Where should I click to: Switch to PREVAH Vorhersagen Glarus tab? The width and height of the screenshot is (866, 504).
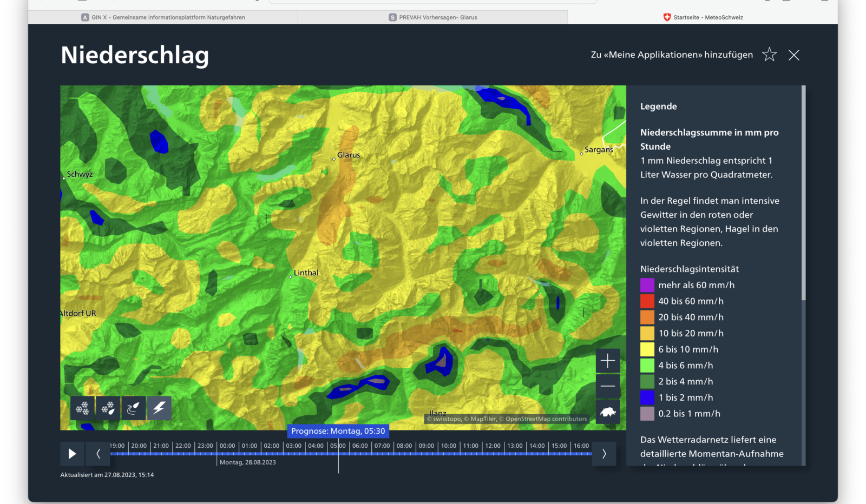tap(433, 17)
